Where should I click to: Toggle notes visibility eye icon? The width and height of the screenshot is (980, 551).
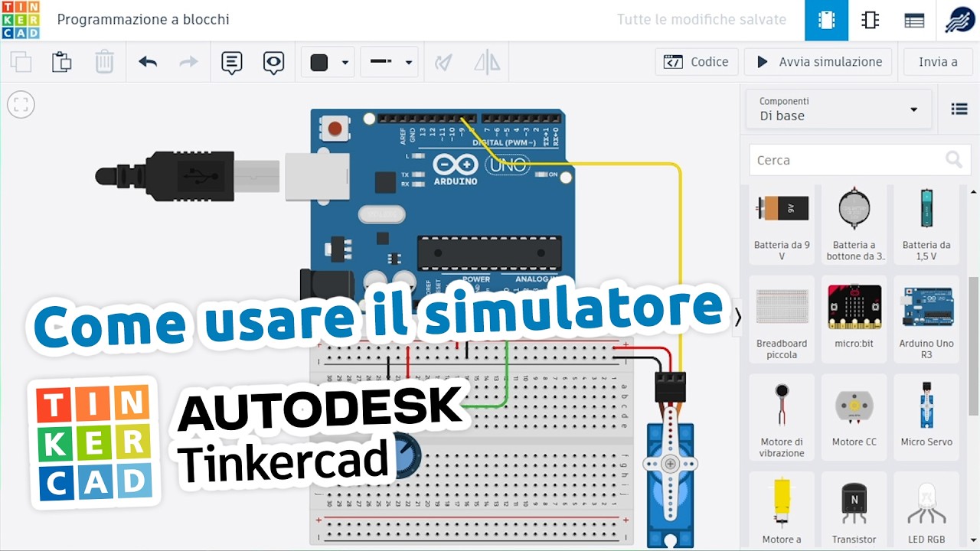pos(273,62)
